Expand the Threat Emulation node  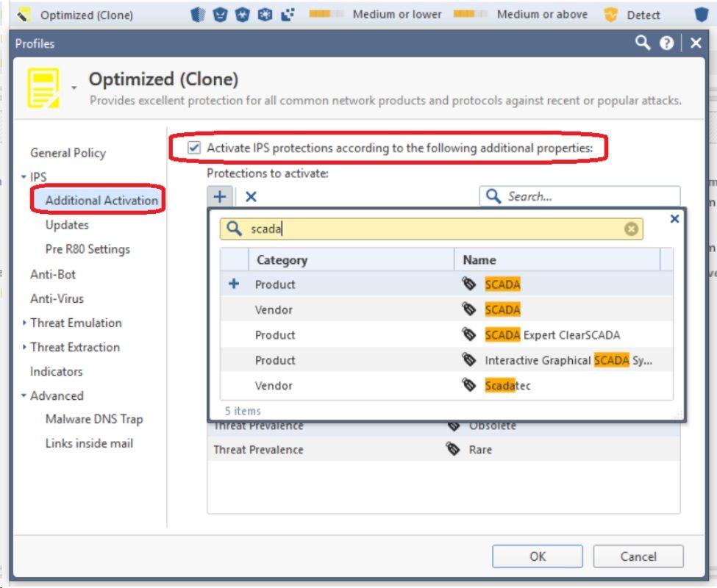24,323
